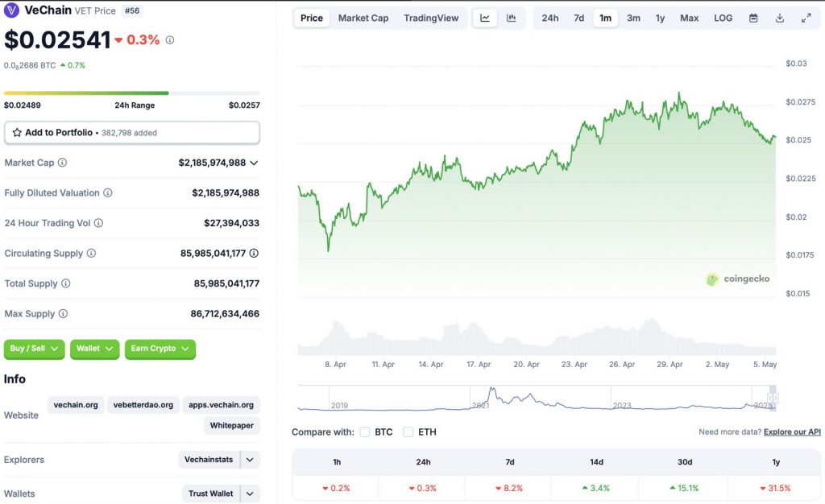Follow the Explore our API link
The width and height of the screenshot is (825, 504).
[792, 432]
